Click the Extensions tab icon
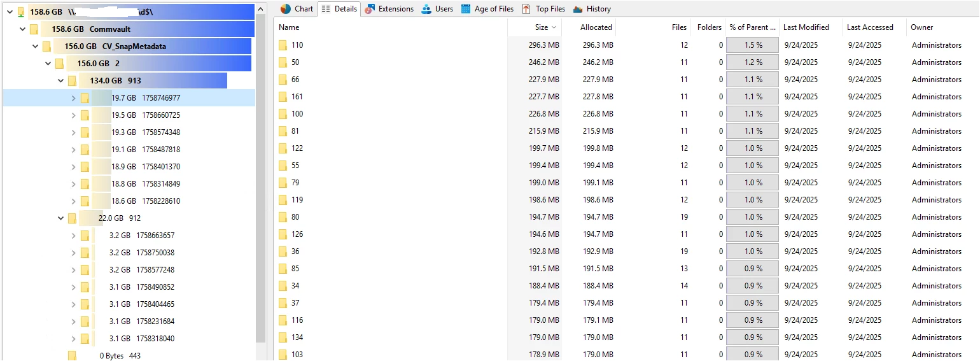This screenshot has height=361, width=980. pos(370,9)
